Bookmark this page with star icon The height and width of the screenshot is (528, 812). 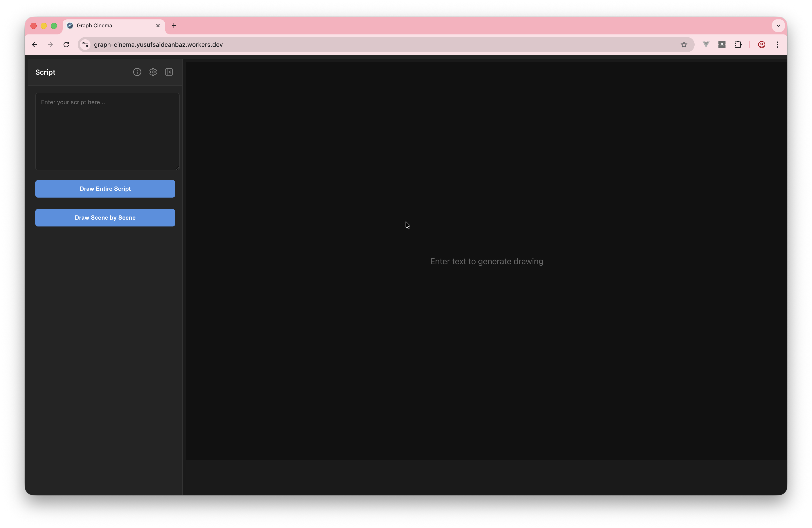[x=684, y=45]
